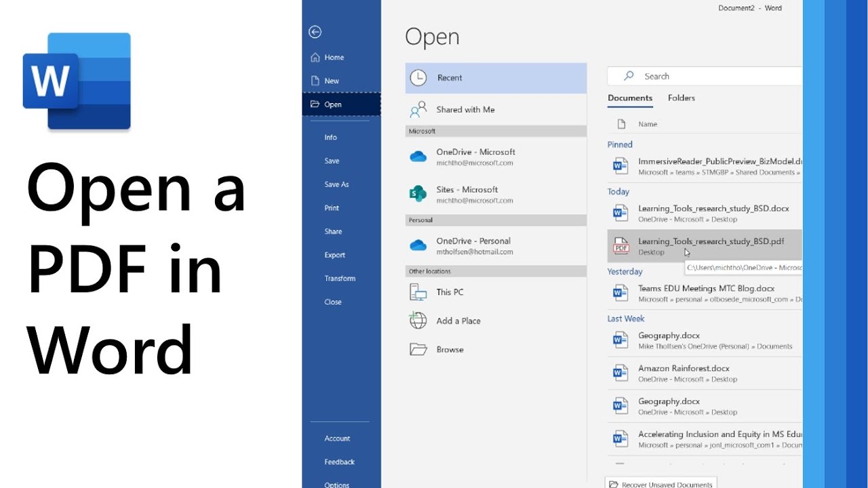This screenshot has width=868, height=488.
Task: Select michtho@microsoft.com under OneDrive - Microsoft
Action: click(x=475, y=163)
